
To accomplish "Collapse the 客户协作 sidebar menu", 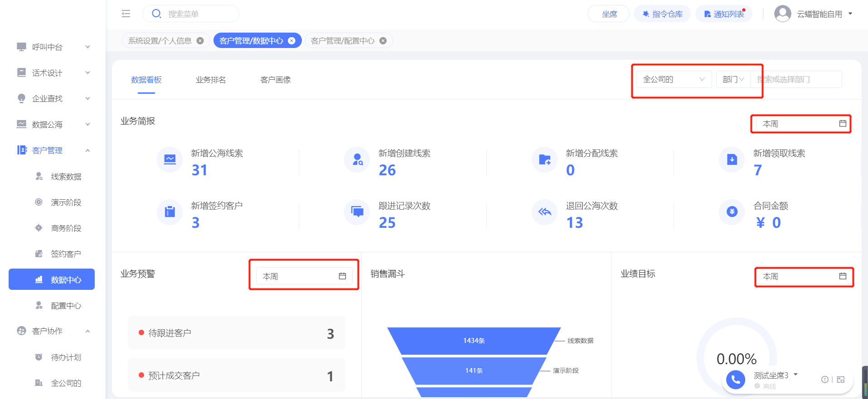I will (87, 331).
